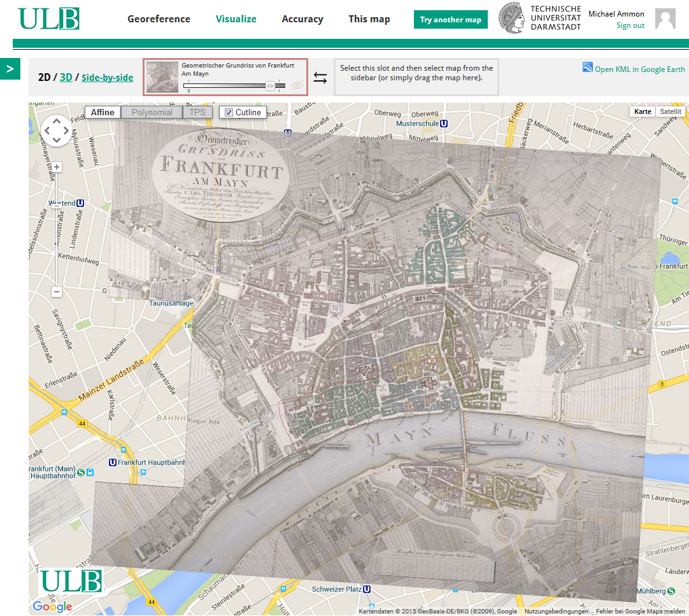Click the Westend U-Bahn station icon
689x616 pixels.
[x=80, y=203]
